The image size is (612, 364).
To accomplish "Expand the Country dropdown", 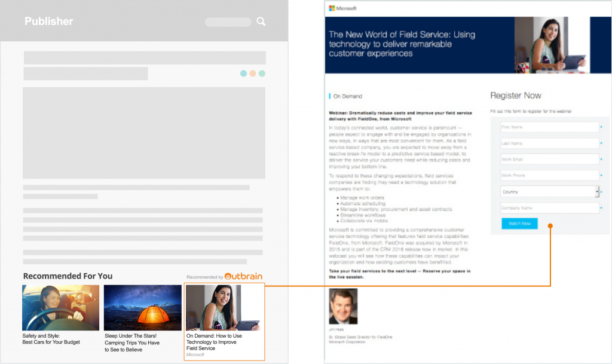I will [x=549, y=192].
